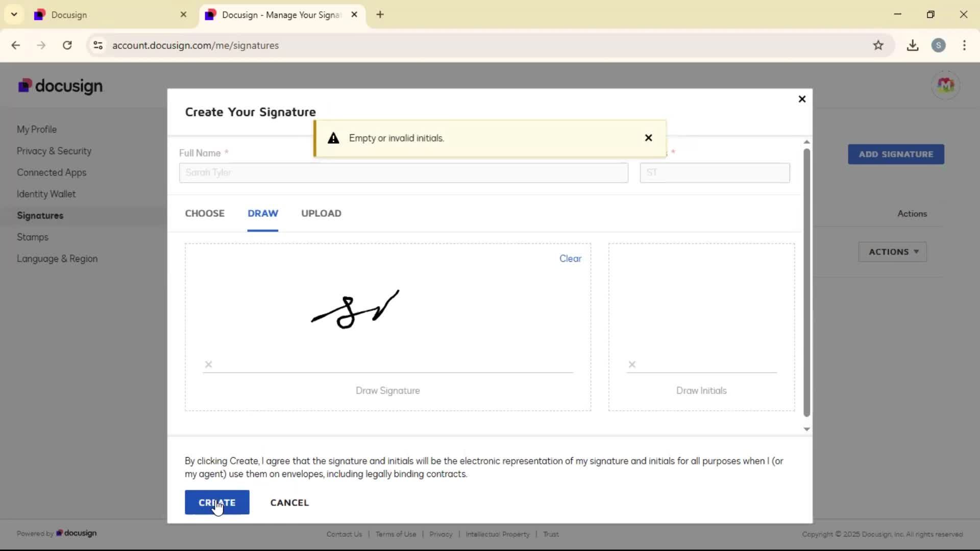Close the Create Your Signature dialog
Screen dimensions: 980x551
tap(802, 99)
